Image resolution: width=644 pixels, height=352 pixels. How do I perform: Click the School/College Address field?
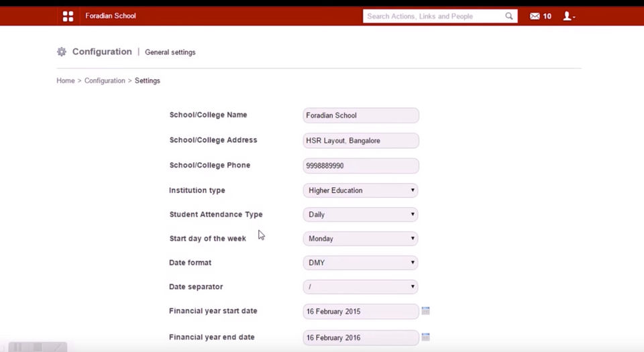(x=360, y=141)
